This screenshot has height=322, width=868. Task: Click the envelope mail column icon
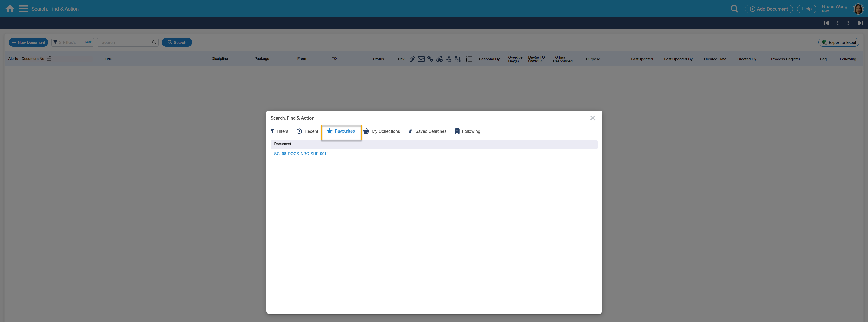(x=421, y=59)
